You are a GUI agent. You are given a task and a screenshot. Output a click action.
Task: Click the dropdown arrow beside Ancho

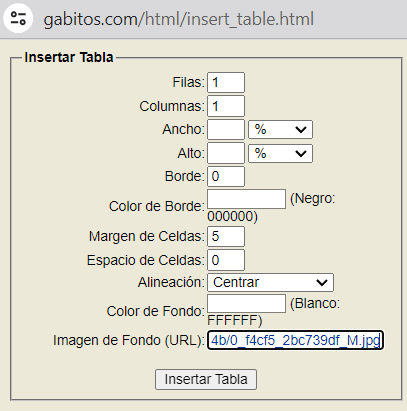301,129
